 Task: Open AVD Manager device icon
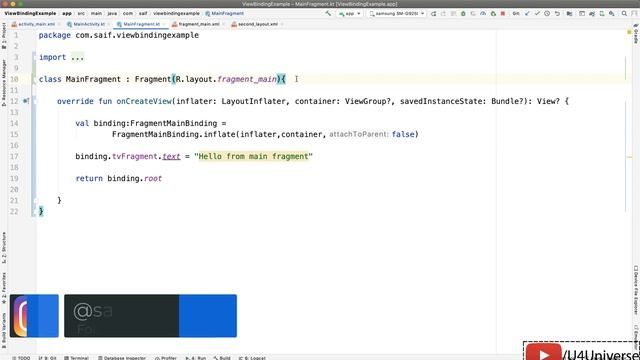click(x=602, y=13)
